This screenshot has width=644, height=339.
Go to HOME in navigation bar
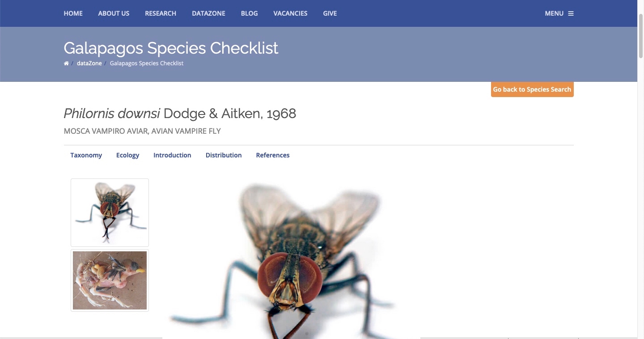[73, 13]
